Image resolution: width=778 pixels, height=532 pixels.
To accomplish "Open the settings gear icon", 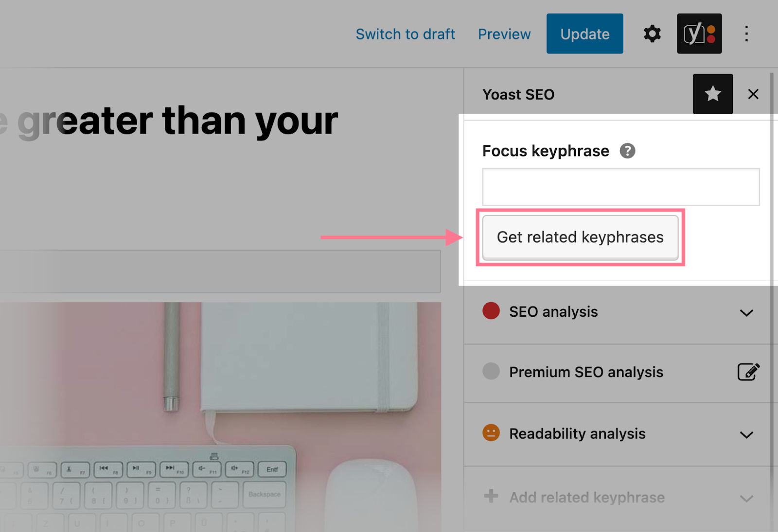I will click(x=652, y=34).
